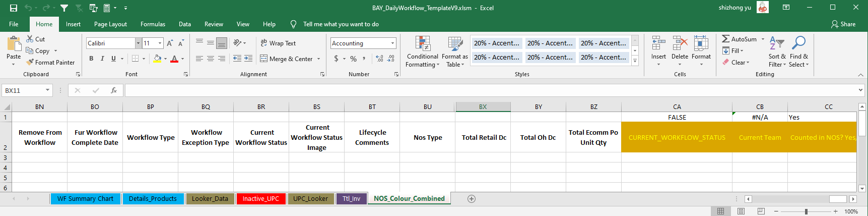
Task: Toggle Underline formatting
Action: coord(113,59)
